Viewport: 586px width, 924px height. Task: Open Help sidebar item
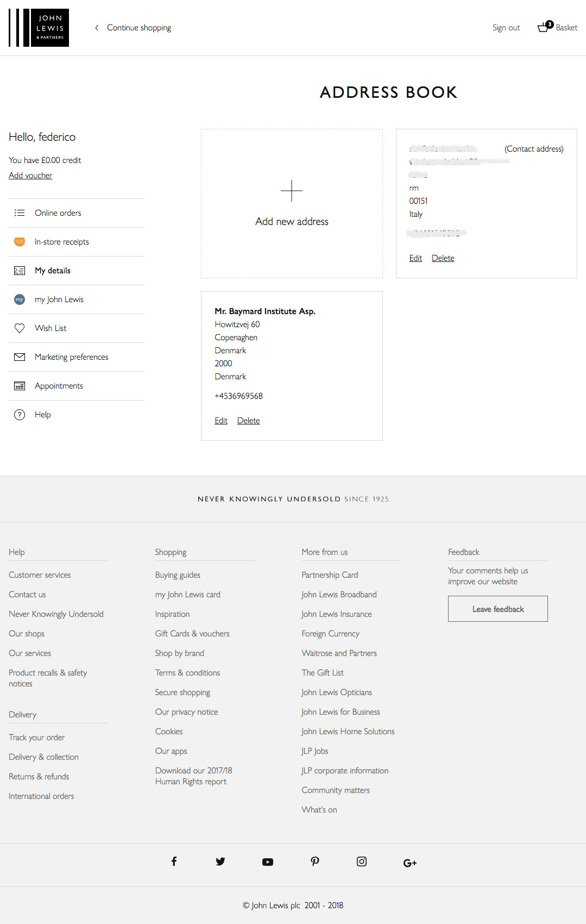[77, 415]
